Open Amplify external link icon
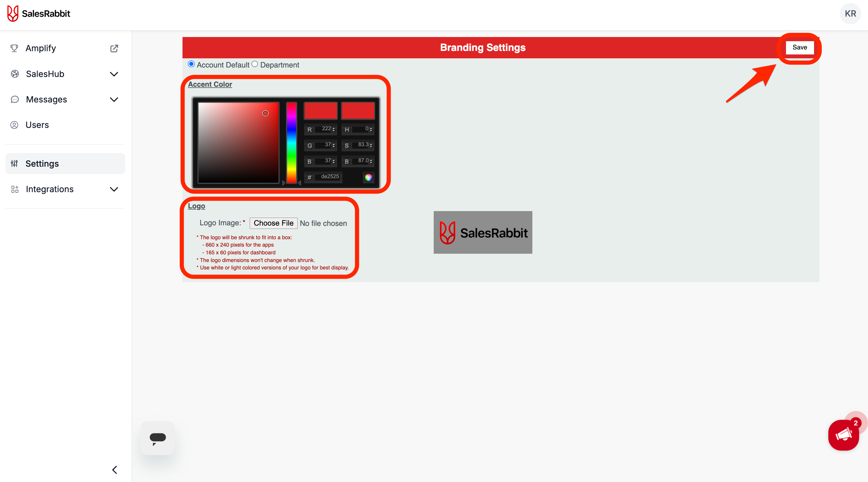 tap(114, 49)
